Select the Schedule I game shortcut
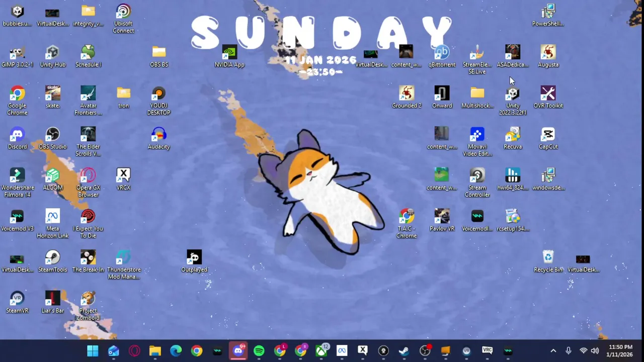644x362 pixels. coord(88,56)
